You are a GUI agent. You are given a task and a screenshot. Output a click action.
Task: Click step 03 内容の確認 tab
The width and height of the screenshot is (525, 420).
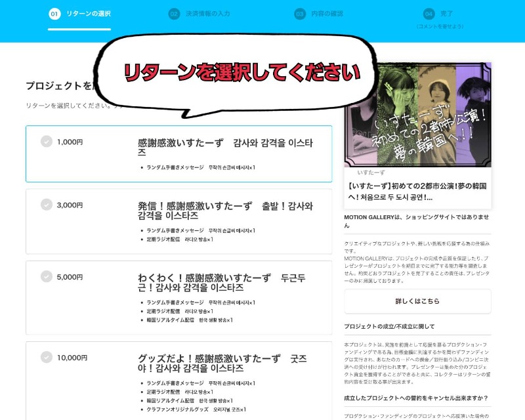tap(319, 14)
